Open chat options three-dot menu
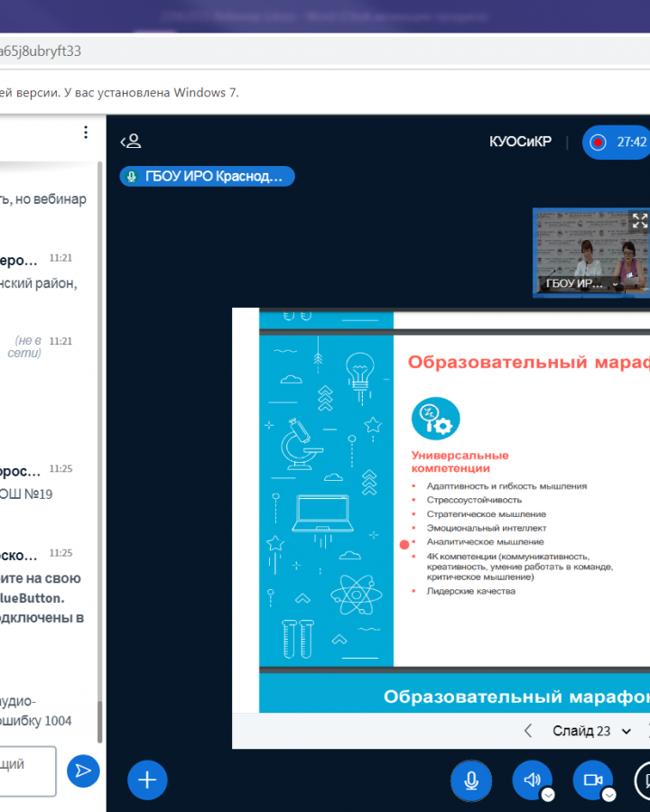The height and width of the screenshot is (812, 650). (86, 133)
